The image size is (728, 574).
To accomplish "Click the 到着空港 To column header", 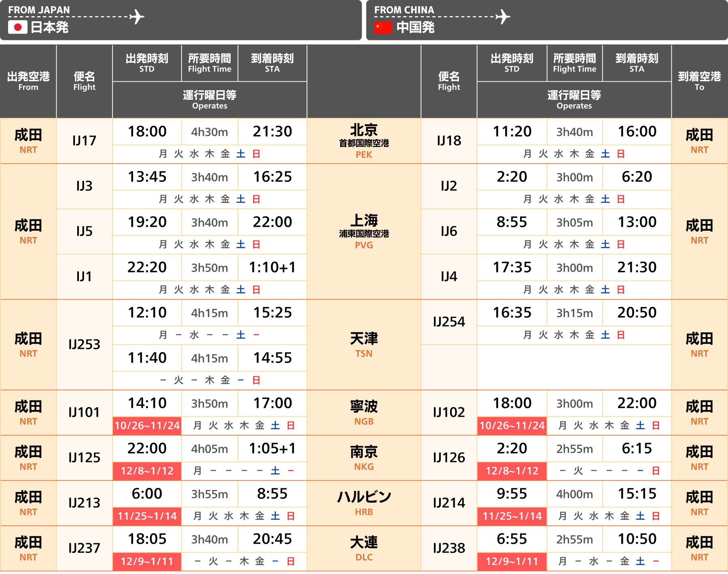I will 699,81.
